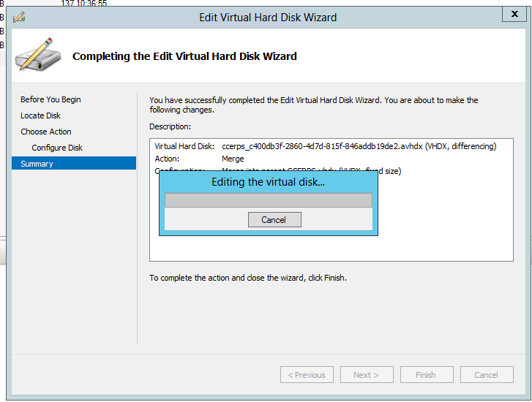Select the highlighted Summary step
Image resolution: width=532 pixels, height=402 pixels.
pos(37,164)
